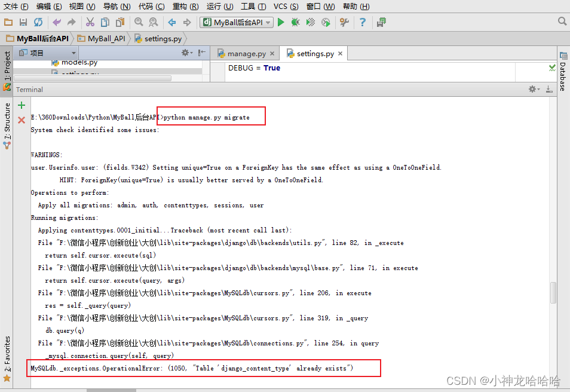Toggle the 7: Structure tool window
The height and width of the screenshot is (392, 570).
point(7,125)
